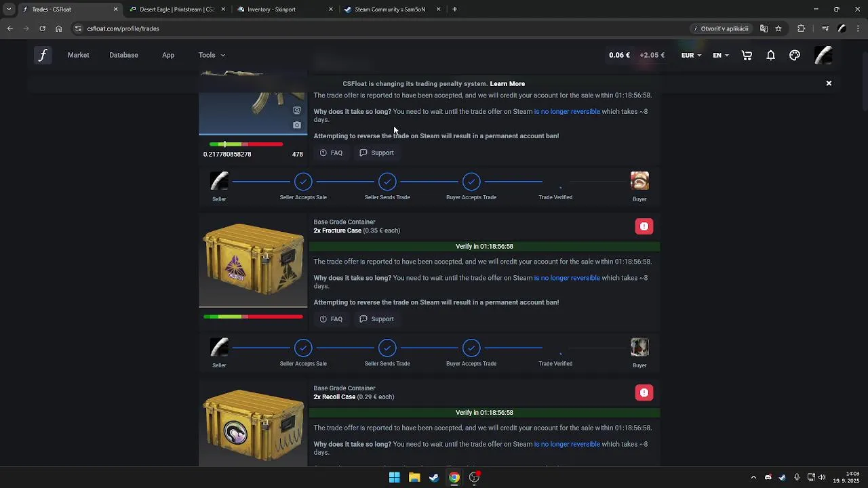The image size is (868, 488).
Task: Click the paint seed value 478
Action: coord(297,155)
